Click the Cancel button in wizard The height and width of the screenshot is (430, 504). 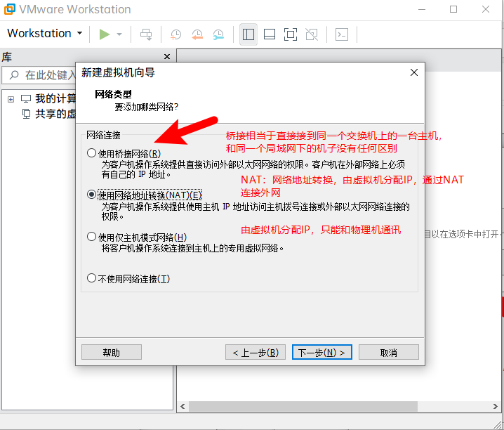click(x=389, y=352)
